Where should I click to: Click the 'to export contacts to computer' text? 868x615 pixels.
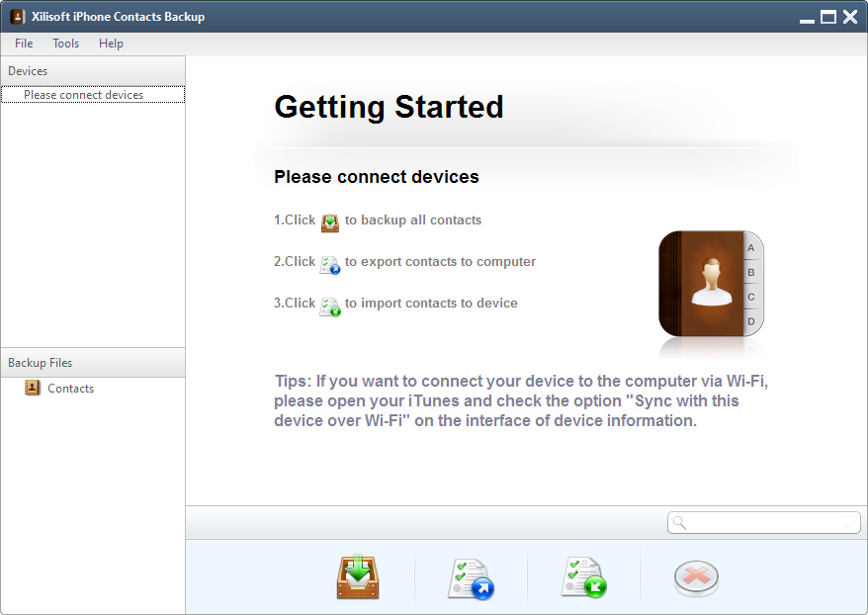tap(440, 261)
